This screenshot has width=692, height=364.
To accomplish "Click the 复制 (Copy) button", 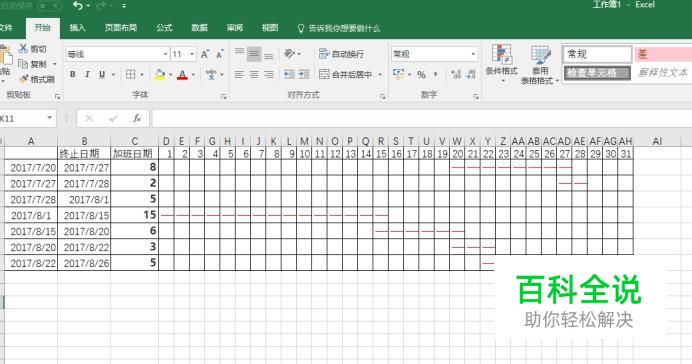I will coord(33,64).
